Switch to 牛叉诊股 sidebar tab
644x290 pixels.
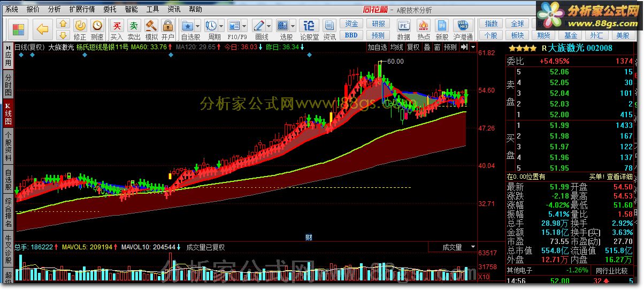point(8,249)
